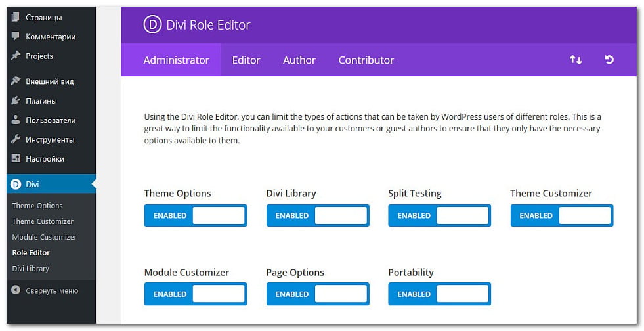This screenshot has height=331, width=644.
Task: Switch to the Editor role tab
Action: [246, 60]
